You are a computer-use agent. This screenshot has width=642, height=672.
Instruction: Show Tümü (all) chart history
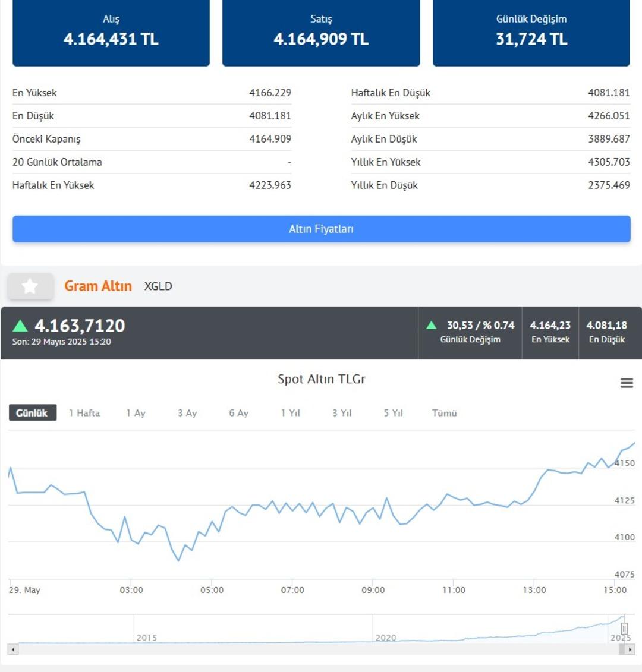click(x=444, y=413)
